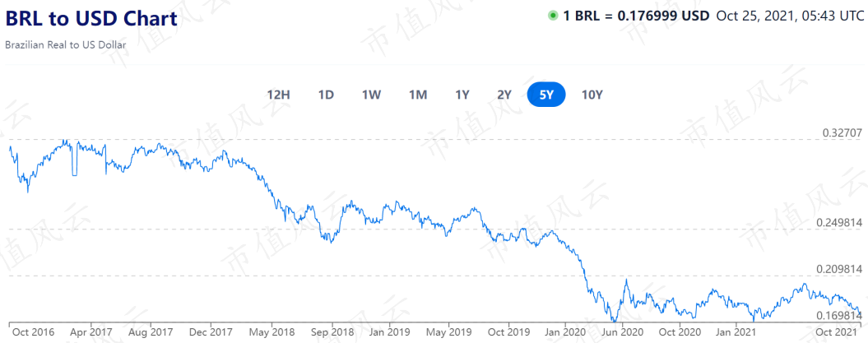Switch chart to 1Y view
This screenshot has width=868, height=343.
462,95
